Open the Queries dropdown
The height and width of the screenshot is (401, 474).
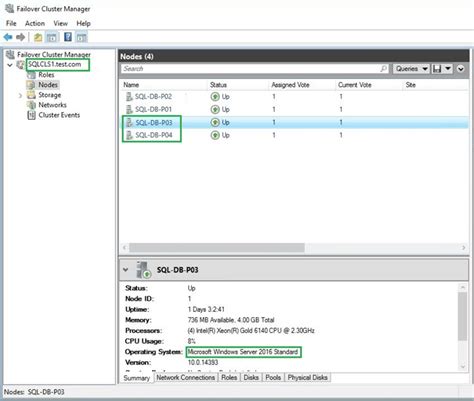[411, 69]
